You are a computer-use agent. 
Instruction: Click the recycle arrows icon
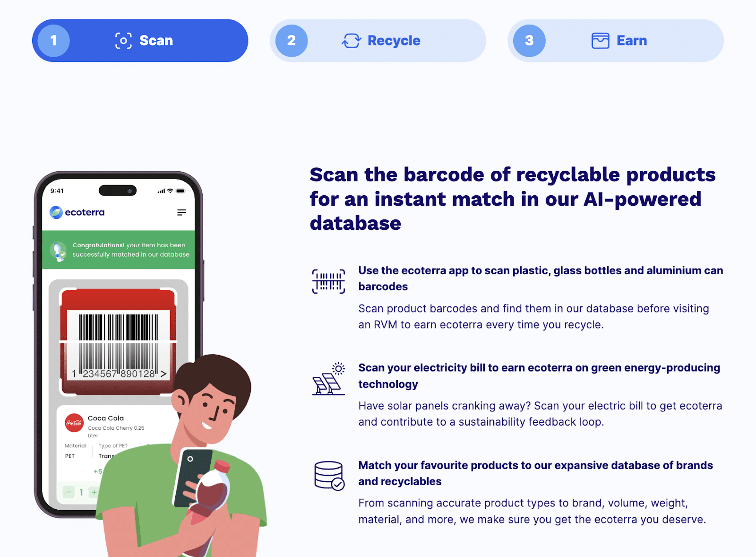352,41
